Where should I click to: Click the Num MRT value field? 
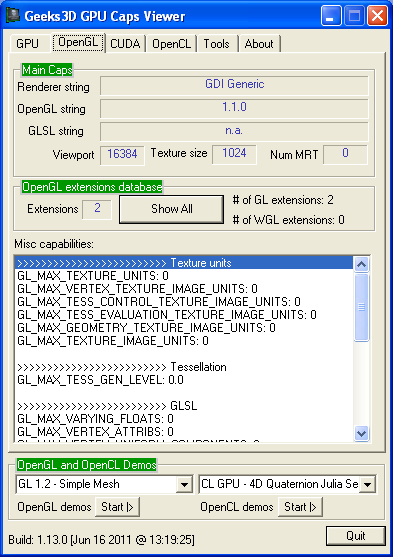click(x=345, y=154)
